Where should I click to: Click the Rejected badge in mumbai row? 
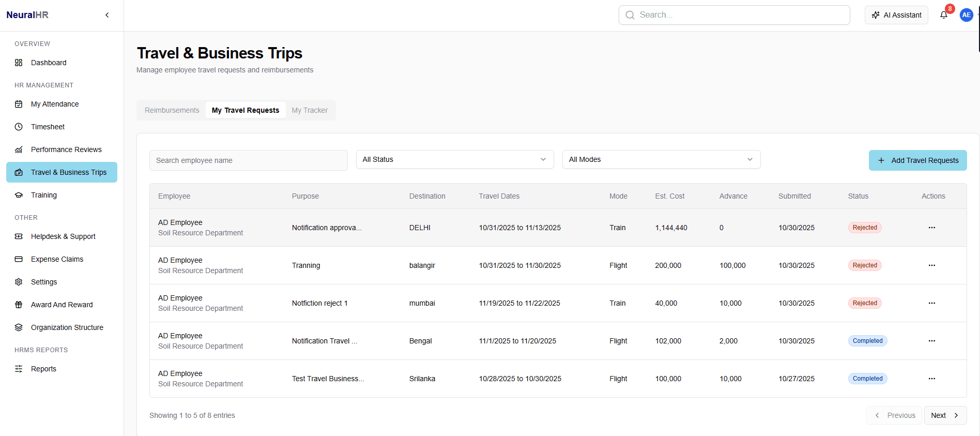[x=865, y=303]
